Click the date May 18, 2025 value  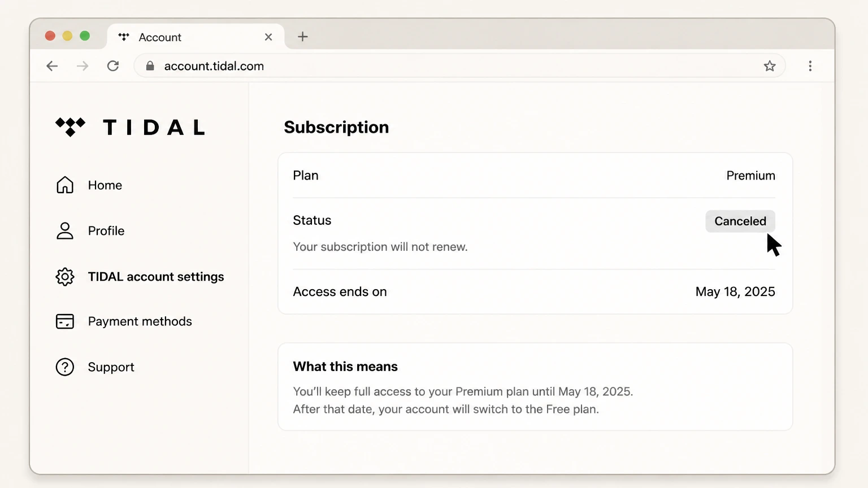coord(735,291)
